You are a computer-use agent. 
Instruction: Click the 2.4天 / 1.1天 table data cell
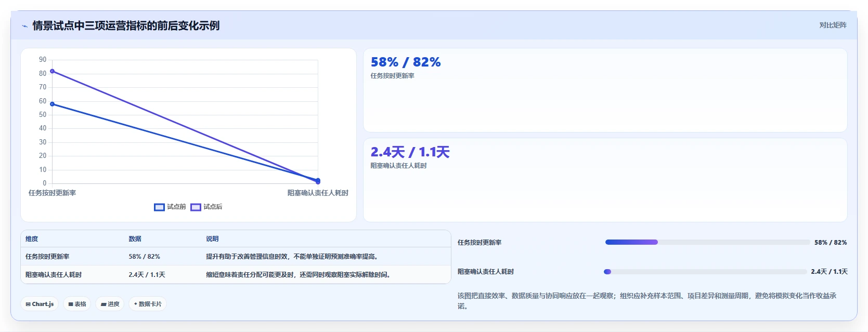147,275
